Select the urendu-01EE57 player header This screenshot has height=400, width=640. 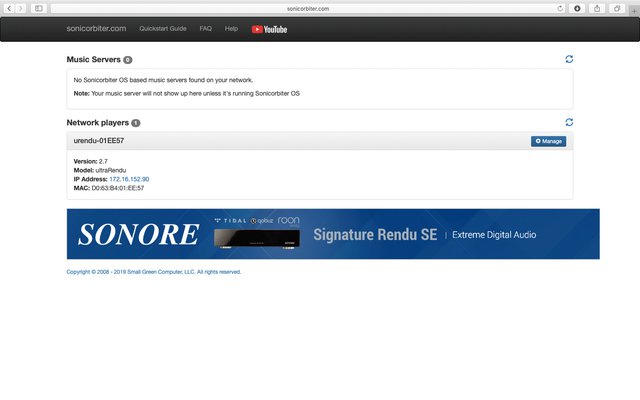pos(99,141)
